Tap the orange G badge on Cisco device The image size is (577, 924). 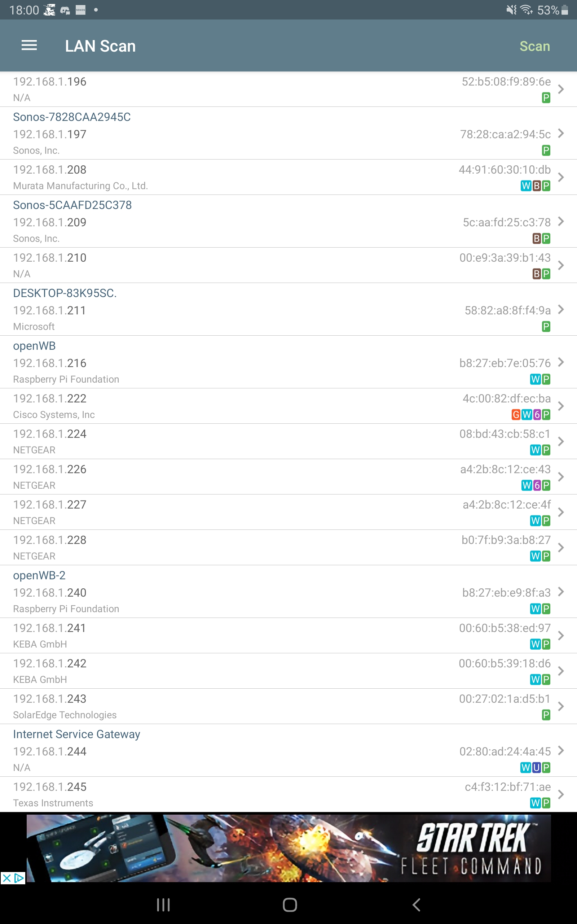[x=516, y=415]
